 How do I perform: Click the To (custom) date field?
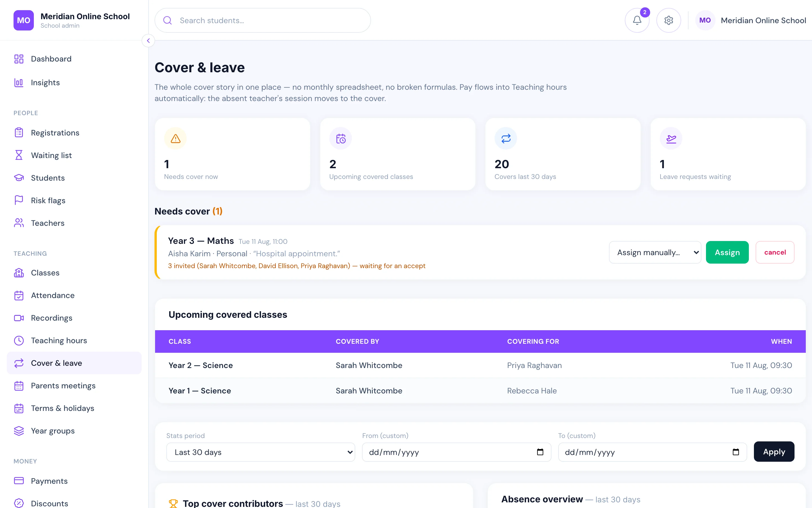coord(652,452)
